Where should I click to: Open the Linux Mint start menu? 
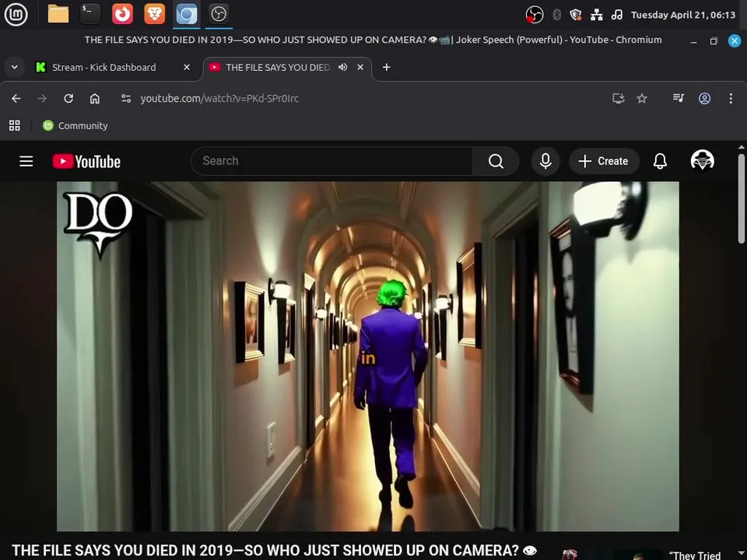pos(16,14)
